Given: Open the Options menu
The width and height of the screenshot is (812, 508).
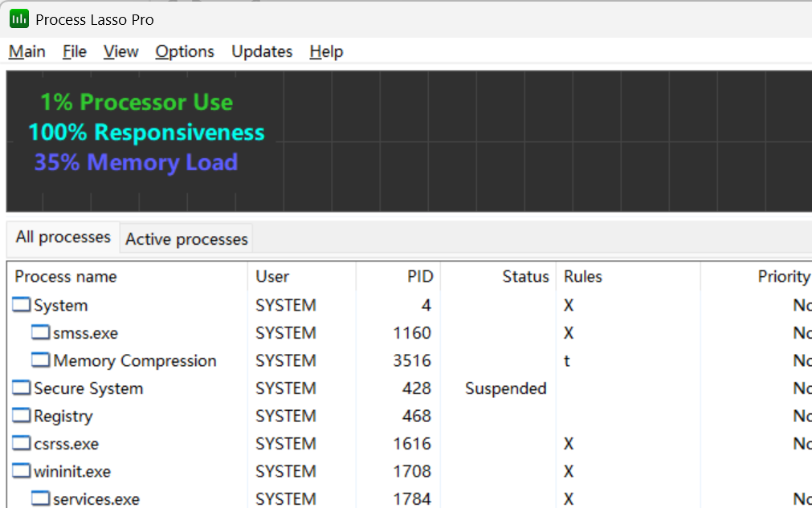Looking at the screenshot, I should click(185, 51).
